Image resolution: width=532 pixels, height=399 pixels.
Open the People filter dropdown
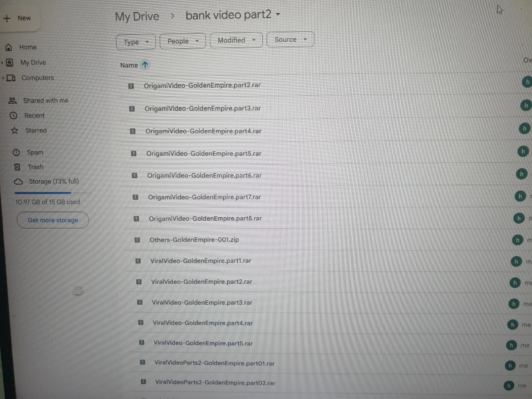click(183, 41)
